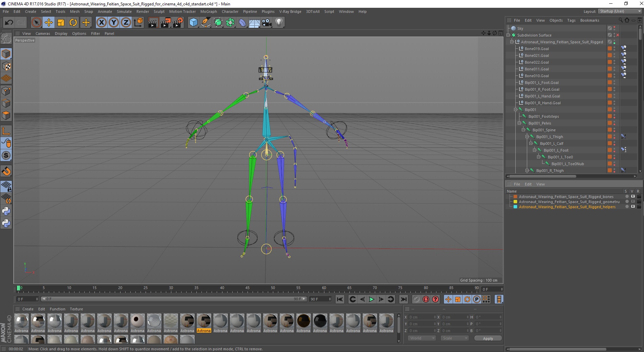Collapse the Bip001 hierarchy

[516, 110]
